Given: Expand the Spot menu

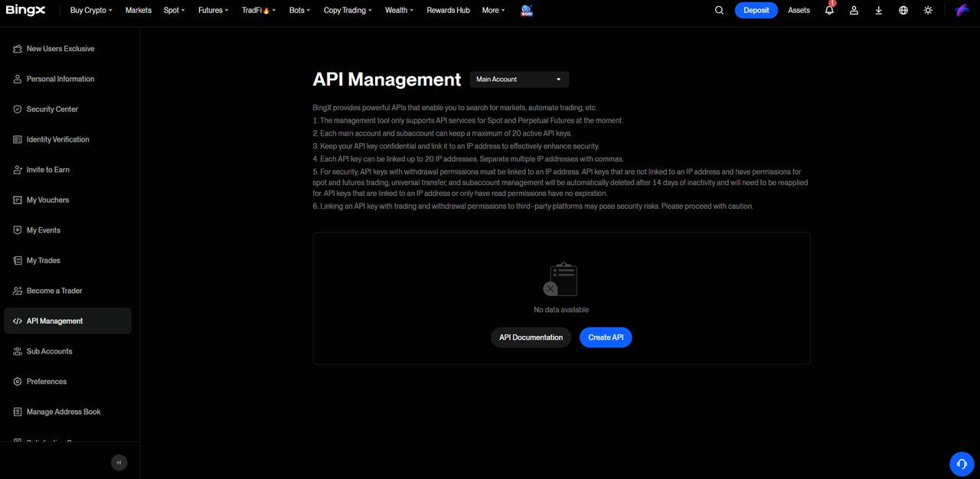Looking at the screenshot, I should [175, 10].
